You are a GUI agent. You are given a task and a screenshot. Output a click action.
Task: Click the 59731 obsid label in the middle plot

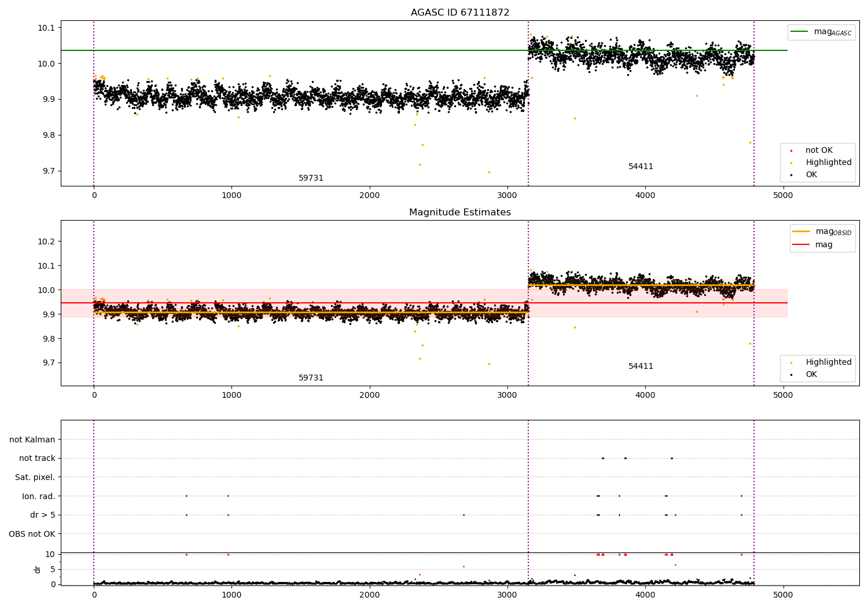point(311,378)
